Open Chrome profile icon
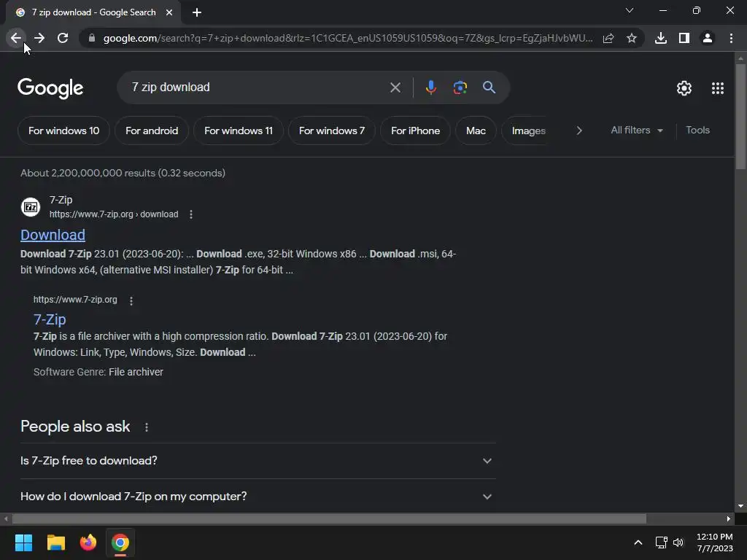 tap(708, 38)
